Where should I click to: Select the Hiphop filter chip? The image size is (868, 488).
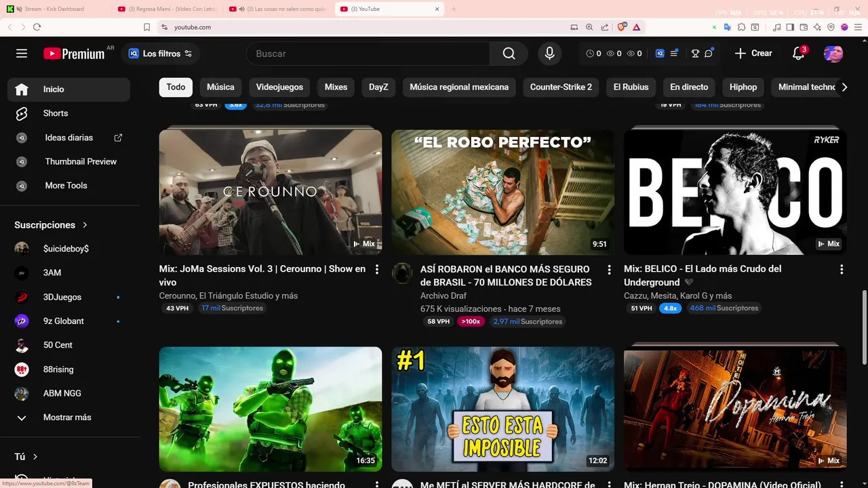[x=743, y=87]
